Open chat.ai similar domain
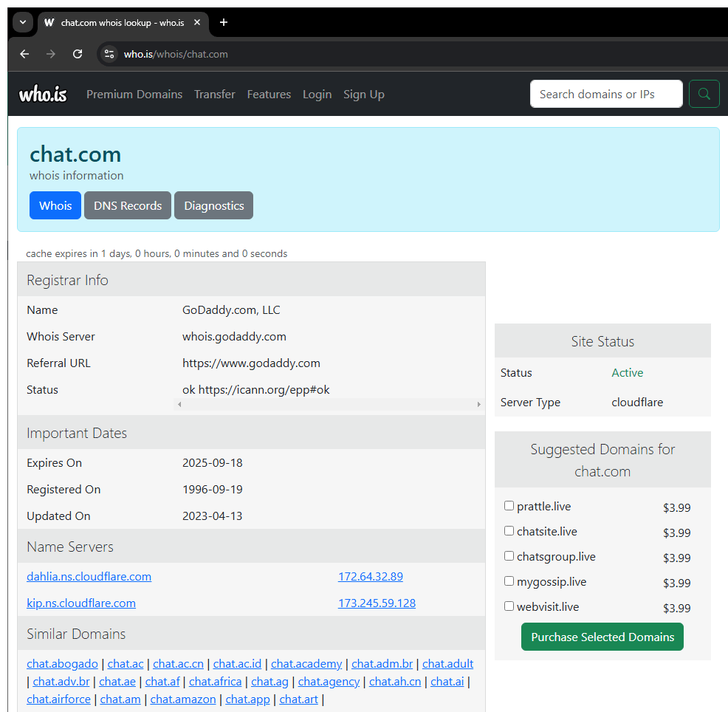The width and height of the screenshot is (728, 712). 447,682
